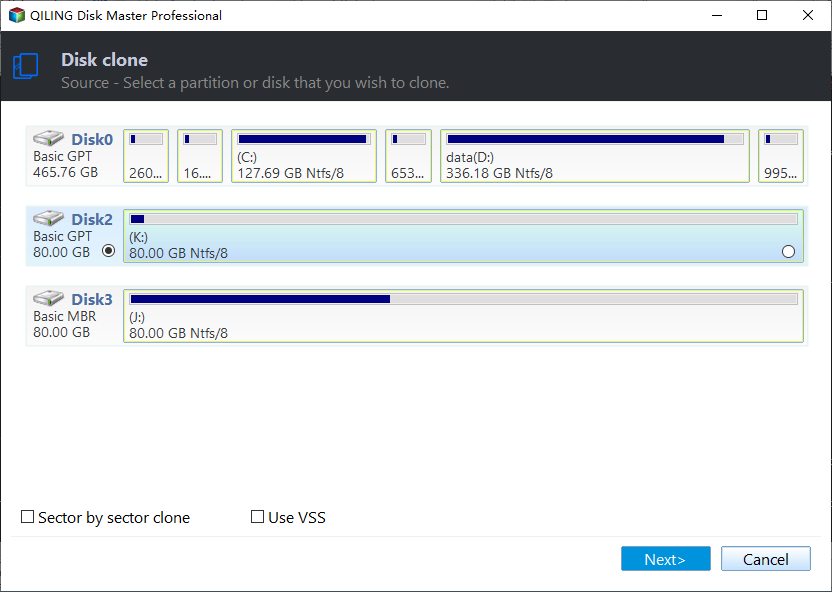Click the Basic MBR text under Disk3
The width and height of the screenshot is (832, 592).
point(65,316)
